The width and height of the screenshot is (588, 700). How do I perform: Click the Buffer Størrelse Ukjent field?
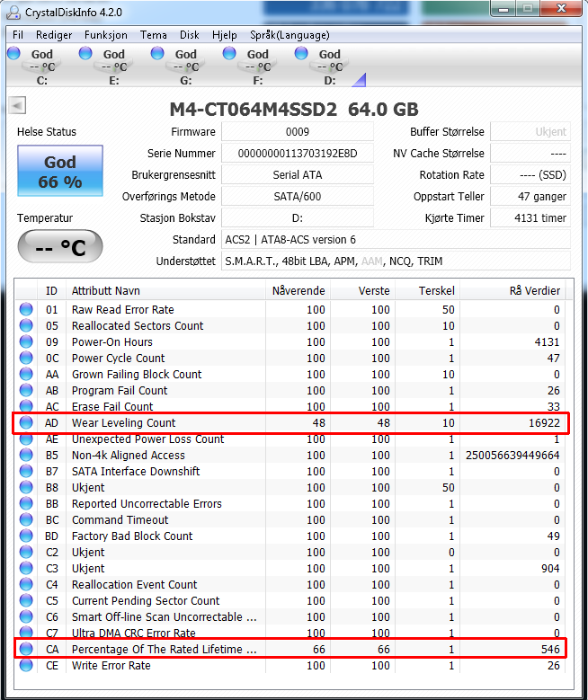click(530, 132)
